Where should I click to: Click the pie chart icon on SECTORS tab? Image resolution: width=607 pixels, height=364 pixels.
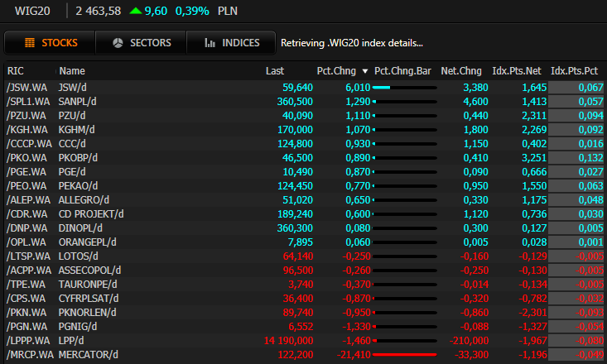pos(118,43)
